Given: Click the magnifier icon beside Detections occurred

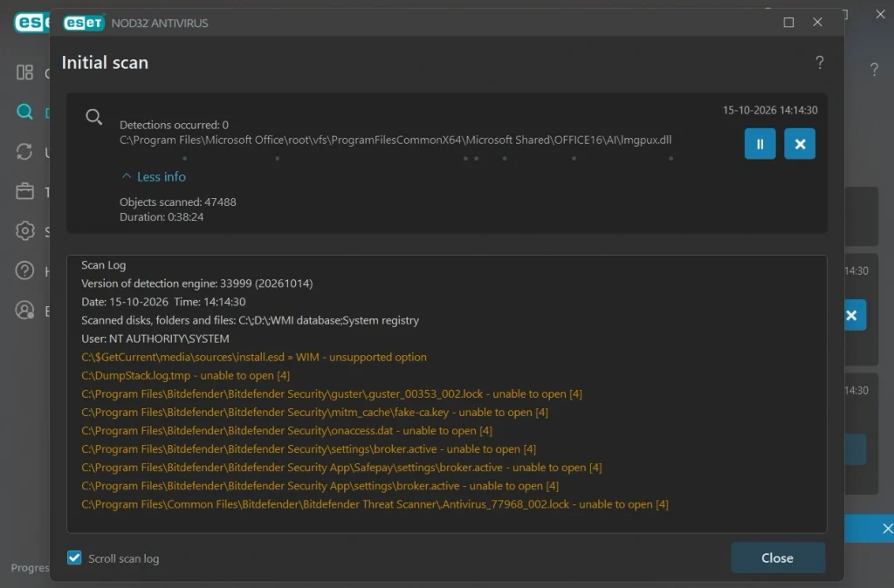Looking at the screenshot, I should click(94, 118).
